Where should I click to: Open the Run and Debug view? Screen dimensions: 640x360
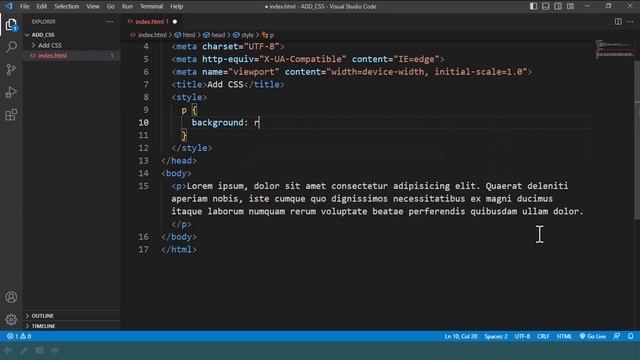11,92
